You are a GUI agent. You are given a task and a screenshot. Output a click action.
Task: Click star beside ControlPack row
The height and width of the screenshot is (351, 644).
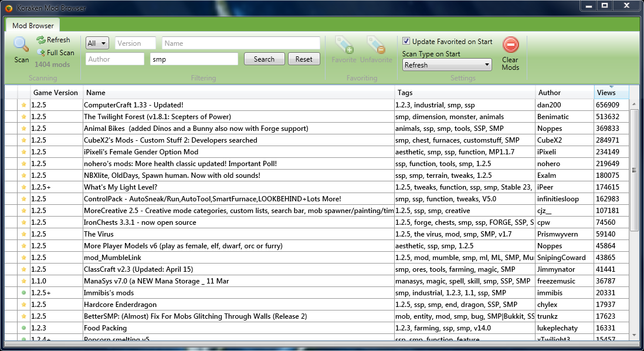pos(24,199)
